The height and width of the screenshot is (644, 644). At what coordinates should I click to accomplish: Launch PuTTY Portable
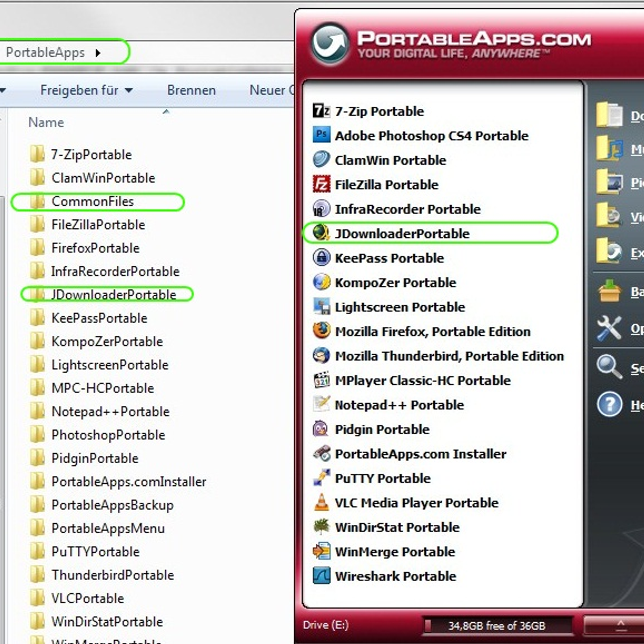point(372,478)
